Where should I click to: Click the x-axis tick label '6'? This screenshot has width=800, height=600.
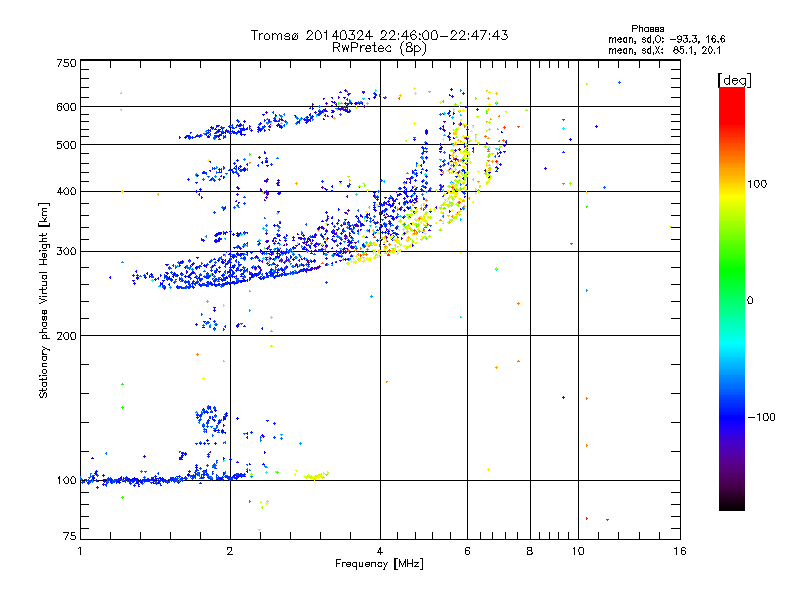(467, 551)
